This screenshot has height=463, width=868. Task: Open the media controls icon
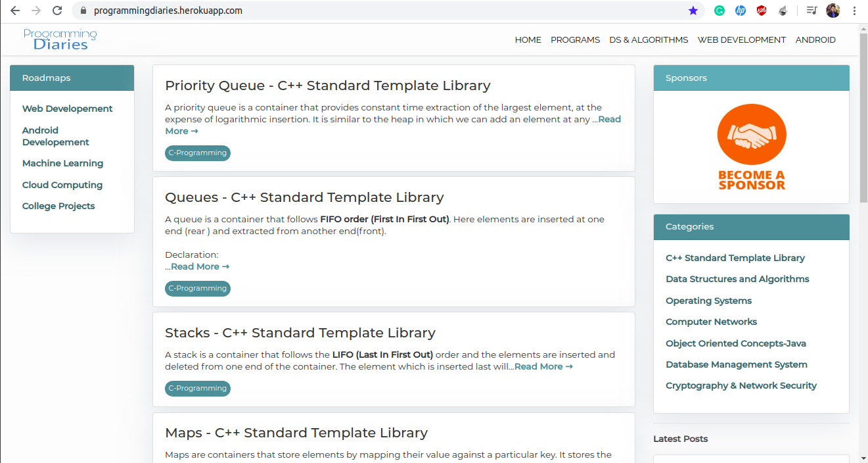(x=812, y=11)
